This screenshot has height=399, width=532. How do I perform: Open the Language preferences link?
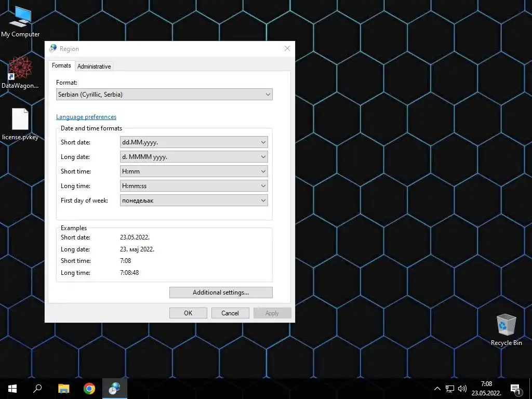[x=86, y=117]
